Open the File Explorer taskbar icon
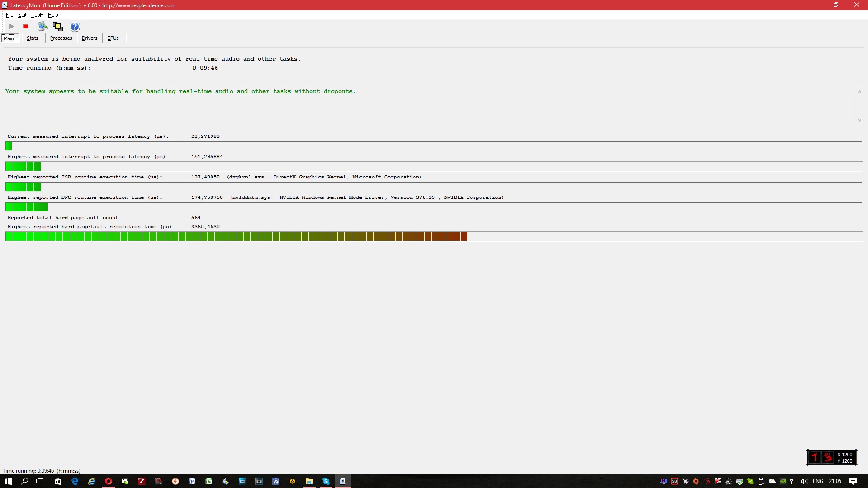The height and width of the screenshot is (488, 868). coord(309,481)
